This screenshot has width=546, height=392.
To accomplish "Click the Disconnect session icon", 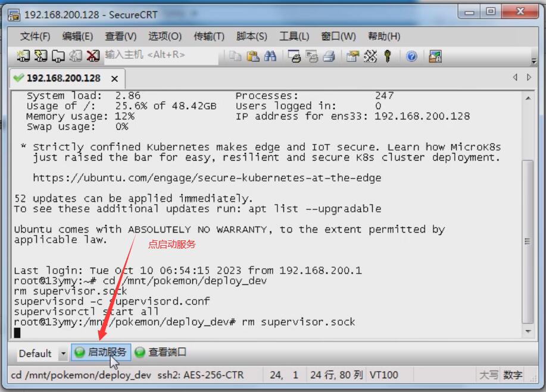I will point(92,56).
